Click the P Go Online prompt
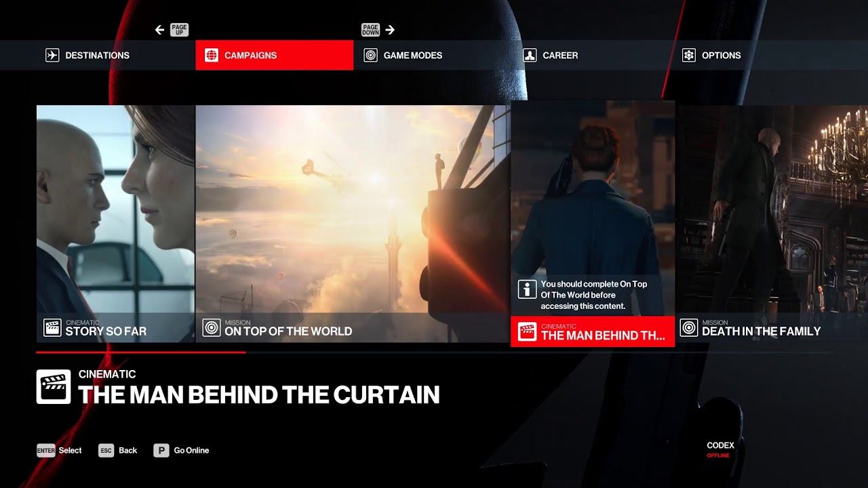 [181, 450]
